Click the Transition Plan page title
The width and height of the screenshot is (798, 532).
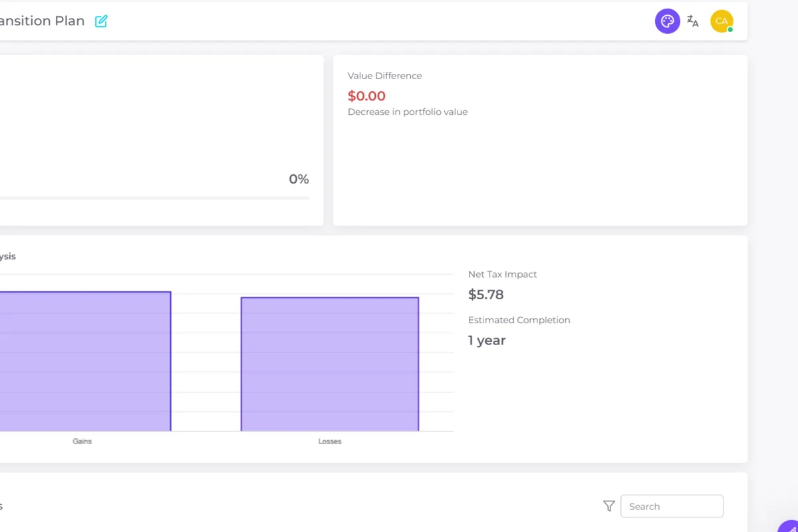[x=42, y=21]
